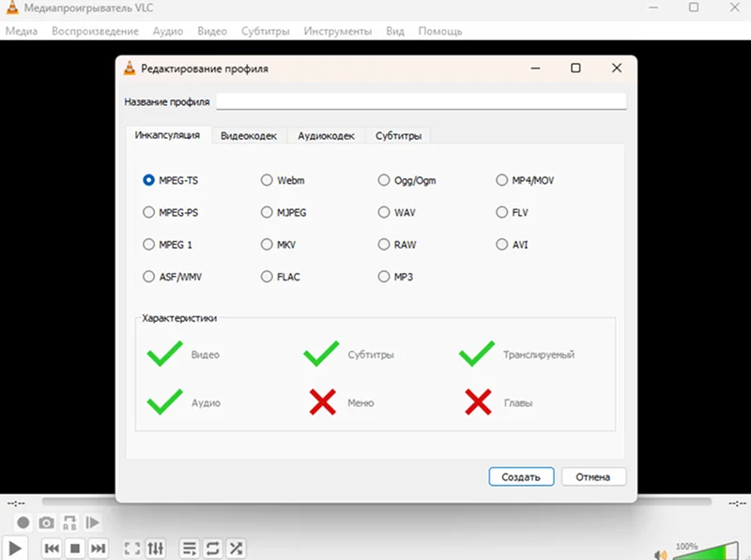
Task: Click the Play button in playback controls
Action: click(15, 549)
